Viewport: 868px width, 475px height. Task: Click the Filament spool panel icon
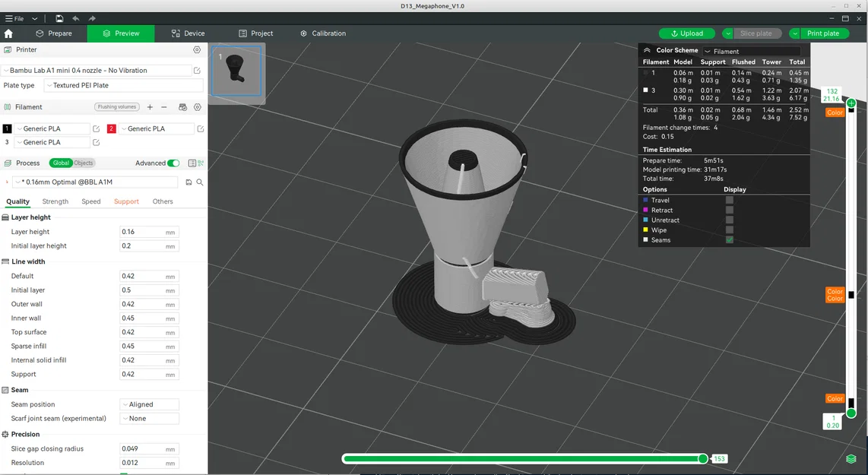(x=8, y=107)
